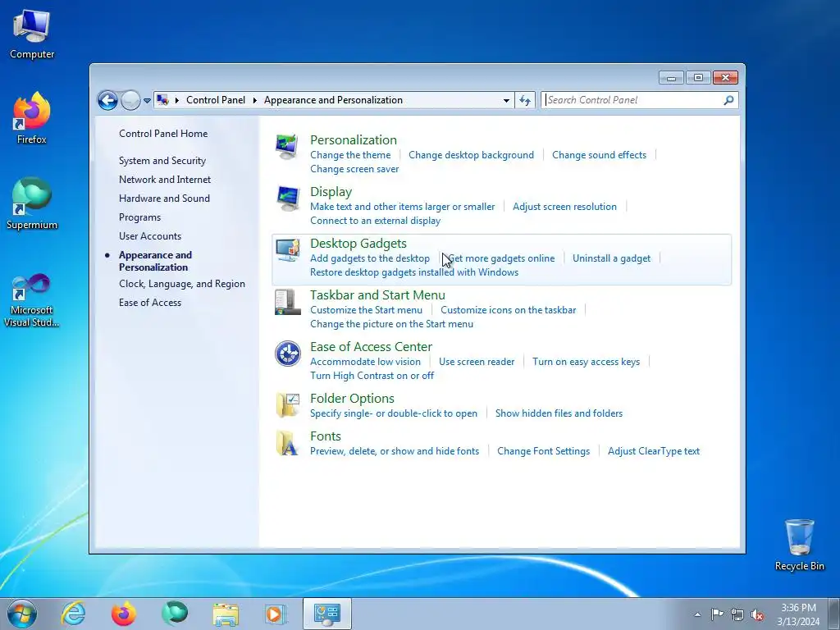Open the Taskbar and Start Menu icon
Image resolution: width=840 pixels, height=630 pixels.
[x=287, y=302]
